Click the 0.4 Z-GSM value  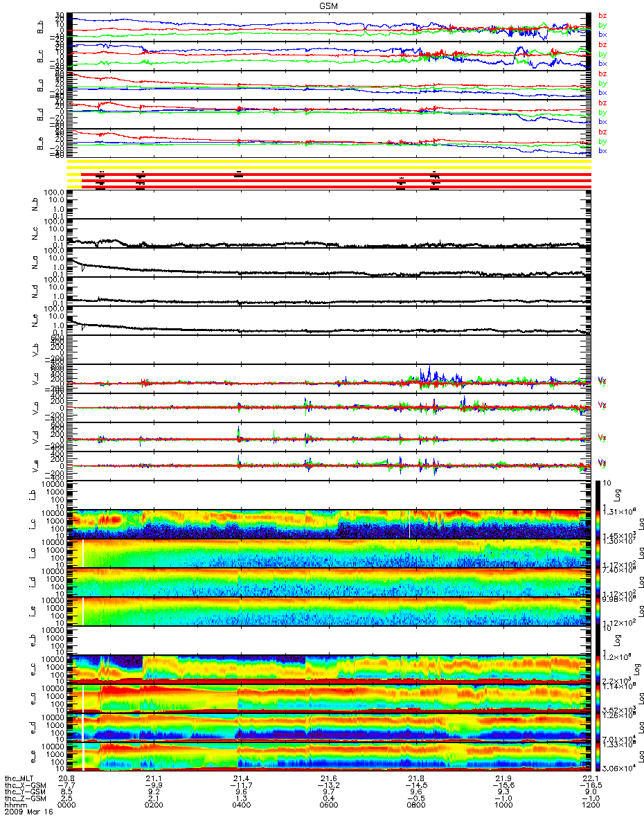pos(328,800)
